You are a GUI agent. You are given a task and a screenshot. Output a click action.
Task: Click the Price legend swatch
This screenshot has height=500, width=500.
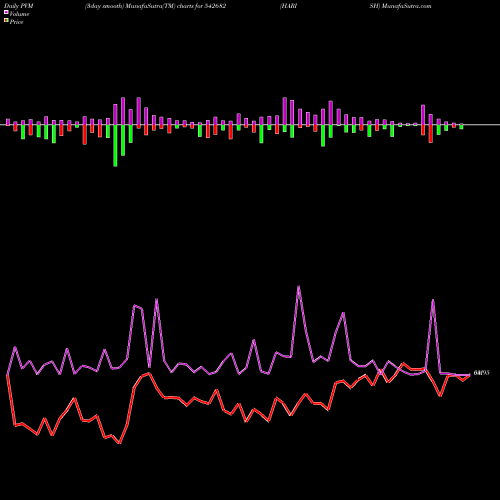click(x=6, y=21)
